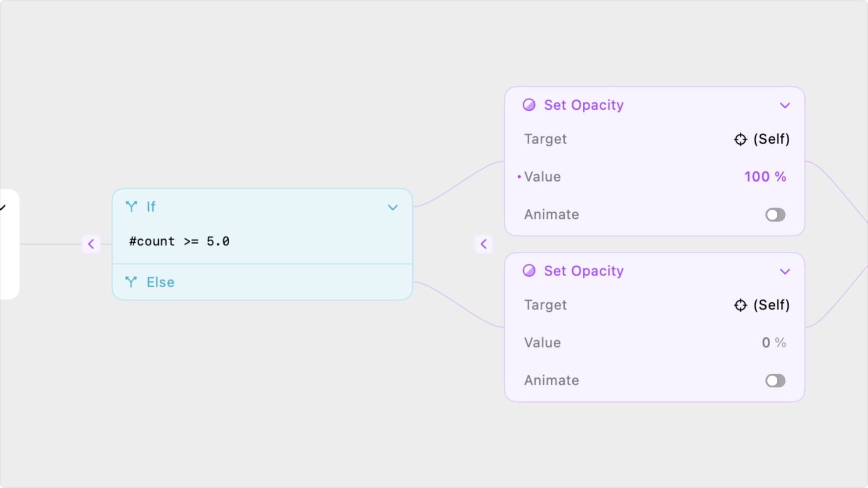Toggle Animate switch in top Set Opacity card
Screen dimensions: 868x488
click(775, 215)
